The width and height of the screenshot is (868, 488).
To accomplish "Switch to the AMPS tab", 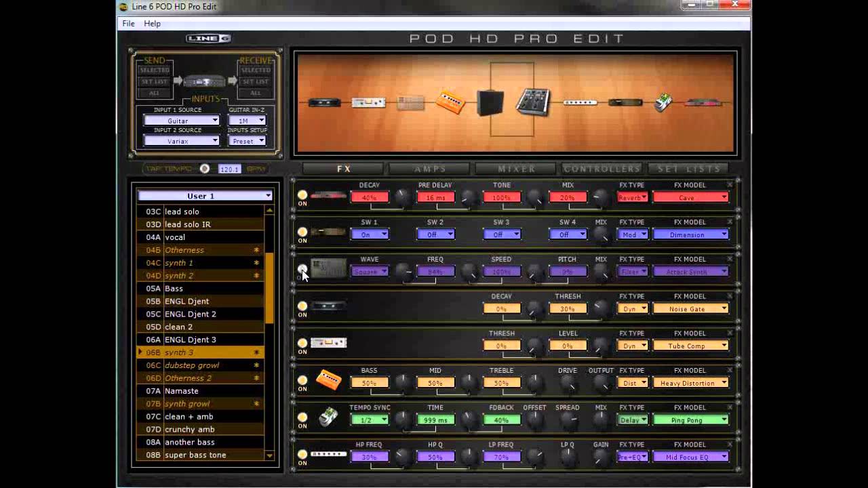I will [x=430, y=169].
